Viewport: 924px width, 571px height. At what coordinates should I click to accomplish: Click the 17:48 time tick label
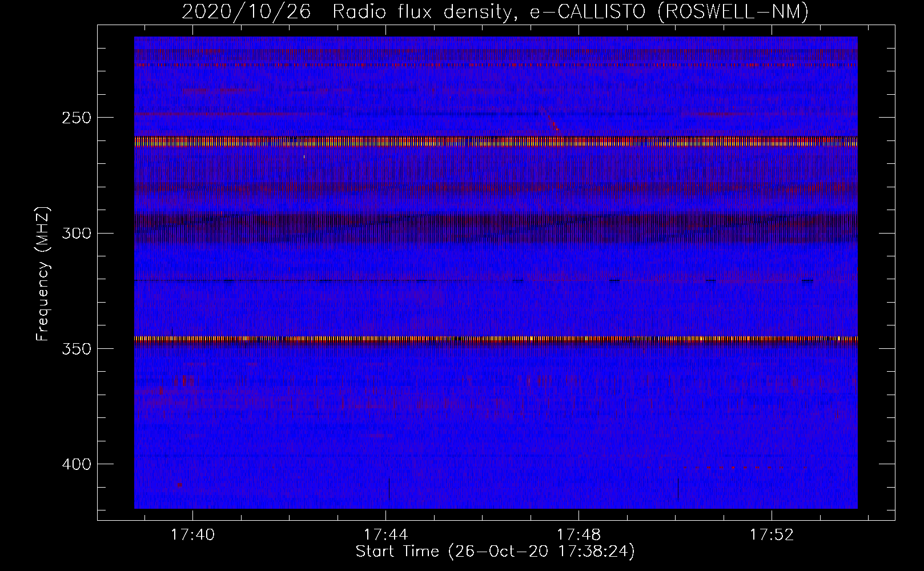pyautogui.click(x=579, y=534)
